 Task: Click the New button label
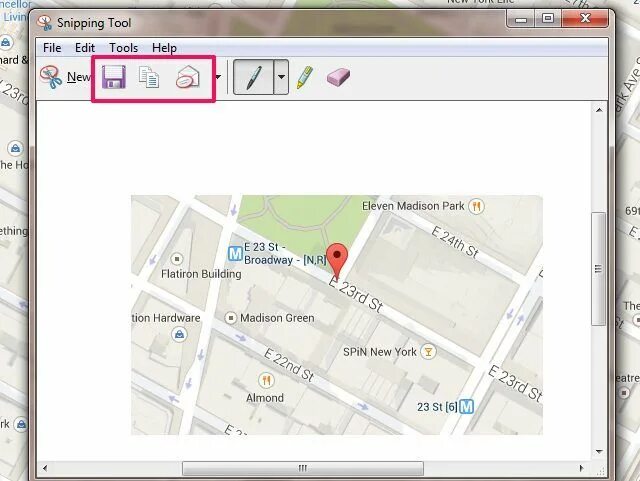[x=79, y=77]
